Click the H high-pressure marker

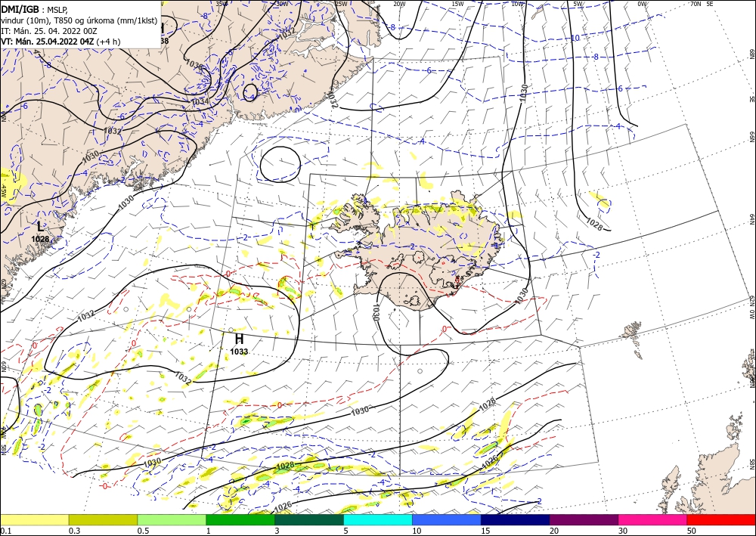tap(239, 339)
